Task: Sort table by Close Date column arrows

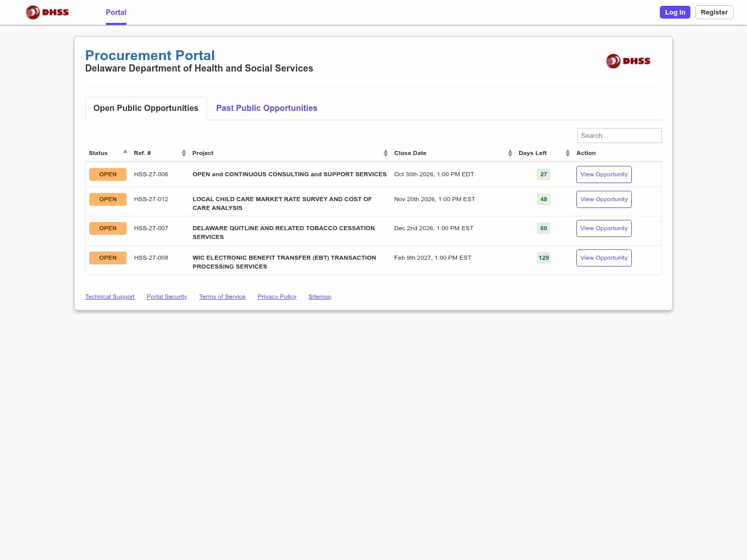Action: pyautogui.click(x=510, y=153)
